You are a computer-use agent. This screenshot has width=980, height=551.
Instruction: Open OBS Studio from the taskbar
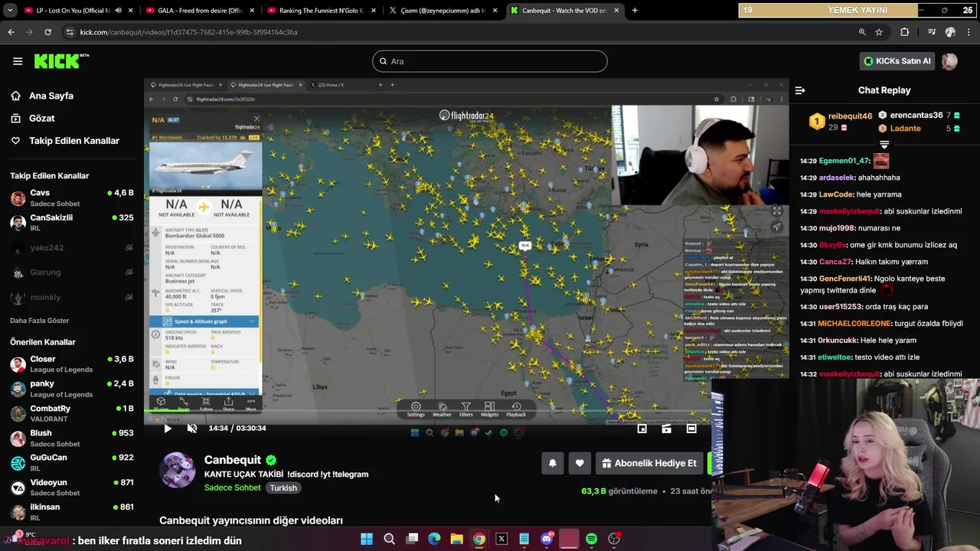click(614, 539)
